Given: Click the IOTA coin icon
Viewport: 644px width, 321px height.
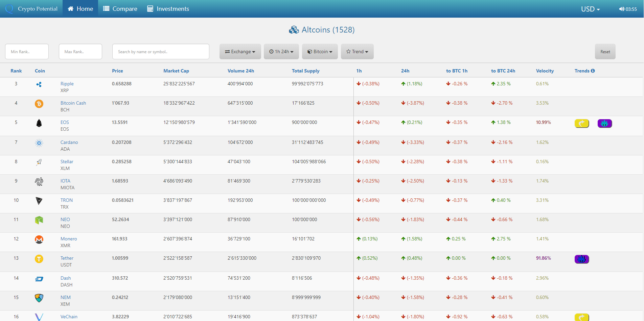Looking at the screenshot, I should click(39, 182).
